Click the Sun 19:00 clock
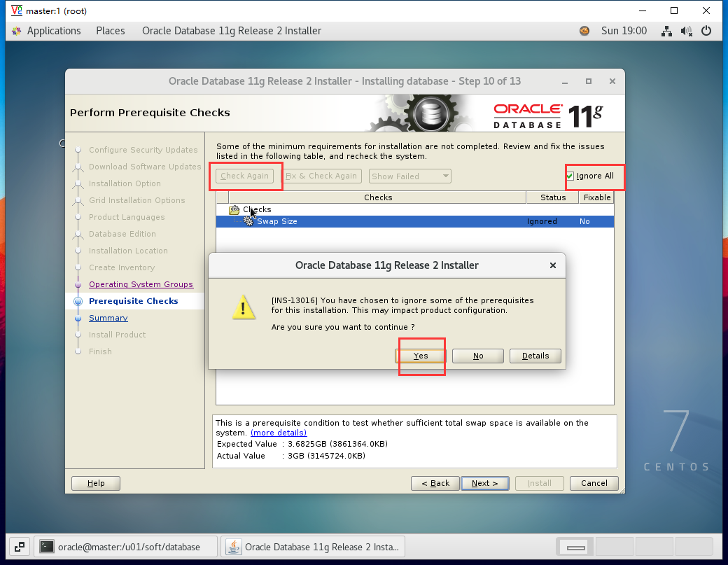Image resolution: width=728 pixels, height=565 pixels. coord(624,31)
